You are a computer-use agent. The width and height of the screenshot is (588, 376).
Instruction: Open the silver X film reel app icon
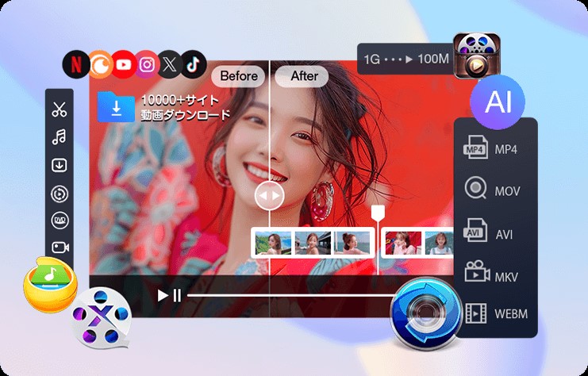(101, 319)
